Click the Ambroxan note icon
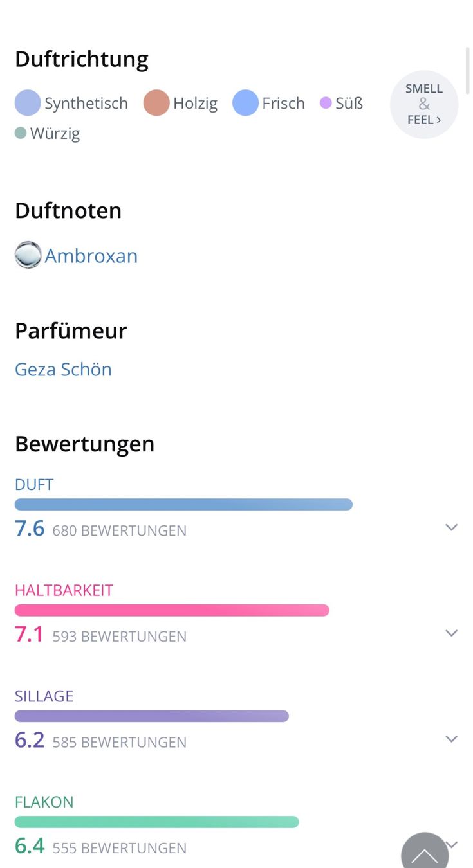The width and height of the screenshot is (473, 868). (x=28, y=255)
